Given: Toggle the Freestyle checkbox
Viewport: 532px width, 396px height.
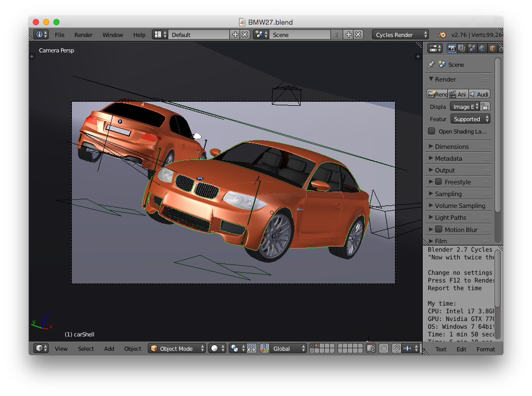Looking at the screenshot, I should point(439,182).
